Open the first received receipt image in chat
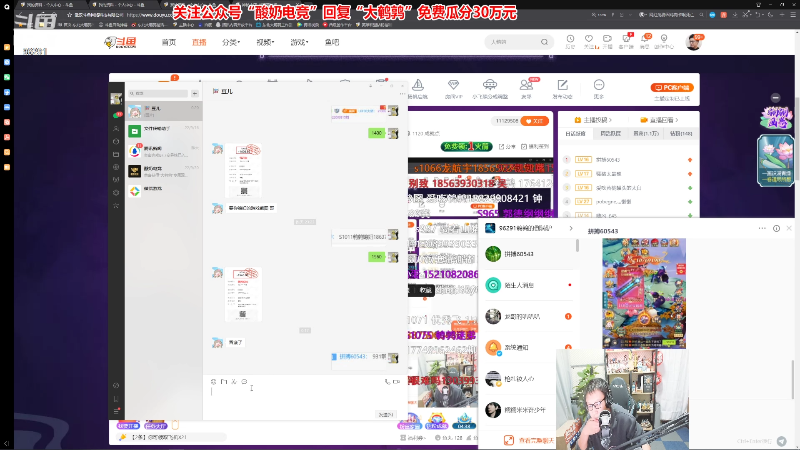Viewport: 800px width, 450px height. point(243,170)
